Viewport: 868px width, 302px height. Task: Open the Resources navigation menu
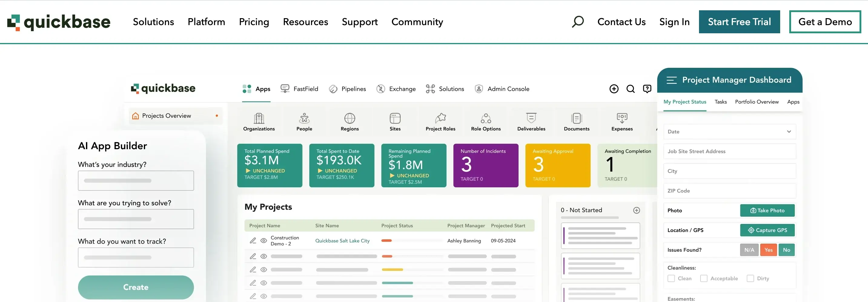pyautogui.click(x=305, y=22)
